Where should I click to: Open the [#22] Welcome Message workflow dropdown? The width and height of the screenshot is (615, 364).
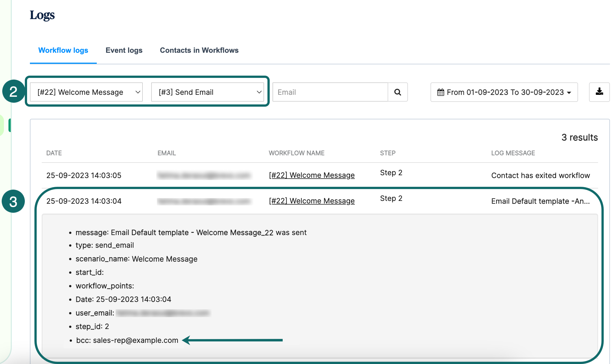86,92
